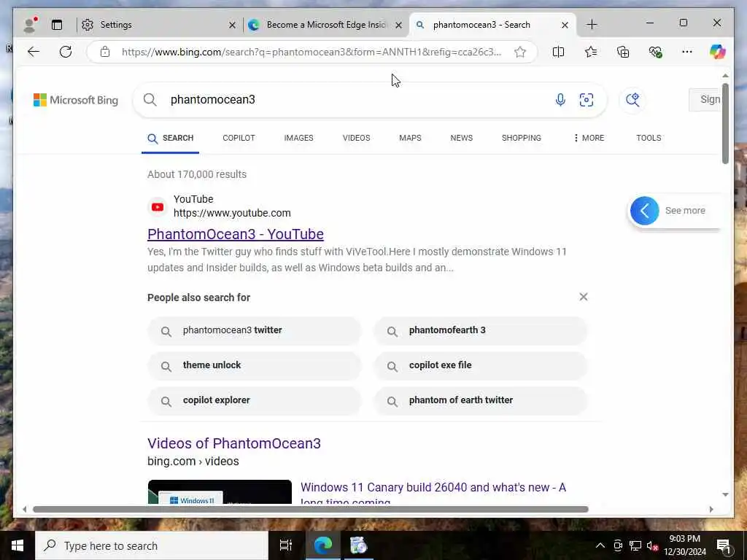Viewport: 747px width, 560px height.
Task: Open Windows 11 Canary build 26040 video link
Action: [x=433, y=494]
